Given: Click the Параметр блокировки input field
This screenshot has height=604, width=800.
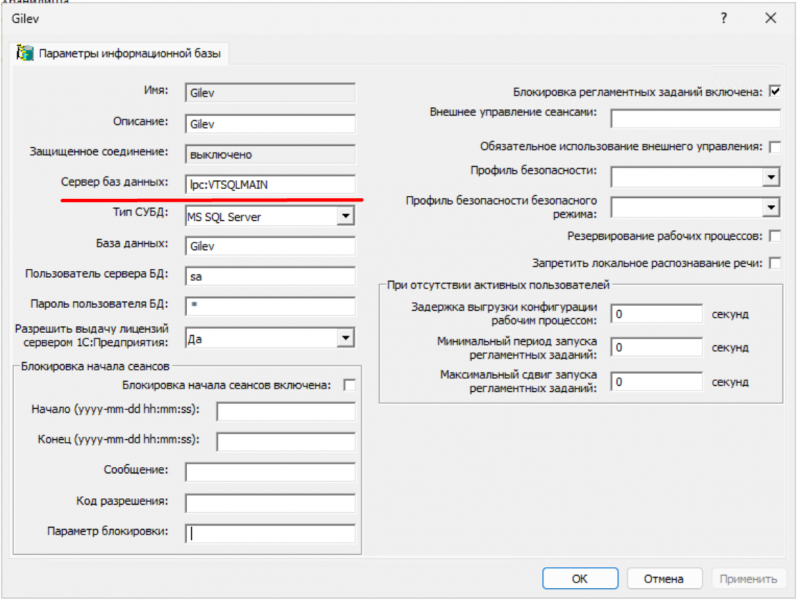Looking at the screenshot, I should [270, 533].
